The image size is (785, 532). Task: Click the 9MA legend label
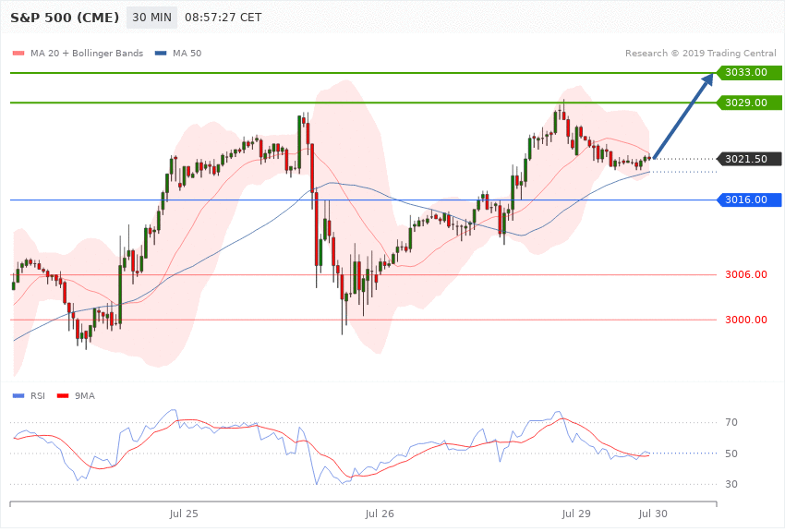(85, 396)
